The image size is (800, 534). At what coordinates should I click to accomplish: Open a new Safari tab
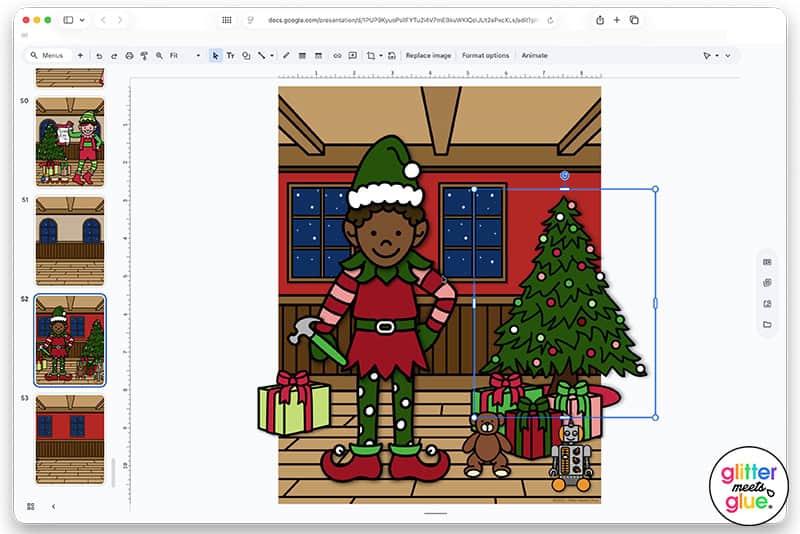pyautogui.click(x=617, y=20)
